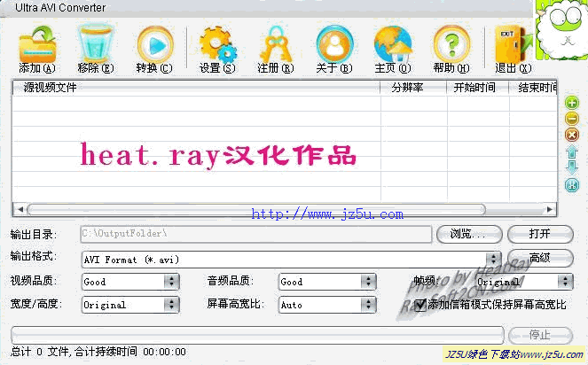The height and width of the screenshot is (365, 588).
Task: Click 退出 (X) exit door icon
Action: point(513,43)
